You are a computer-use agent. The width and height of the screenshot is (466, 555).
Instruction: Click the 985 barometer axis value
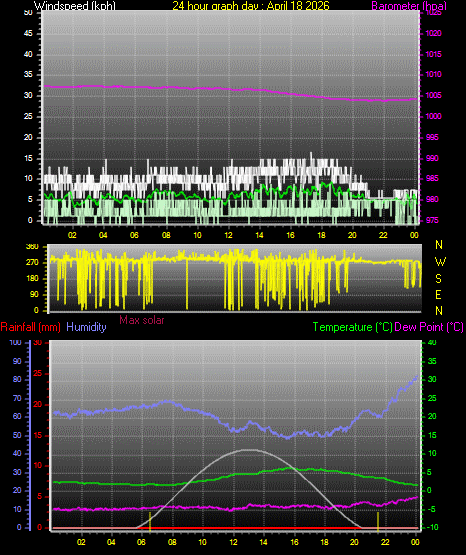tap(432, 178)
